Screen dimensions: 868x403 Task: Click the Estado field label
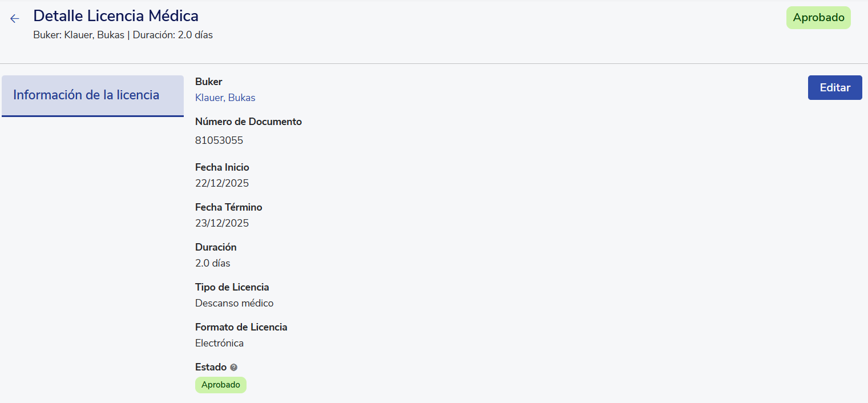tap(211, 367)
